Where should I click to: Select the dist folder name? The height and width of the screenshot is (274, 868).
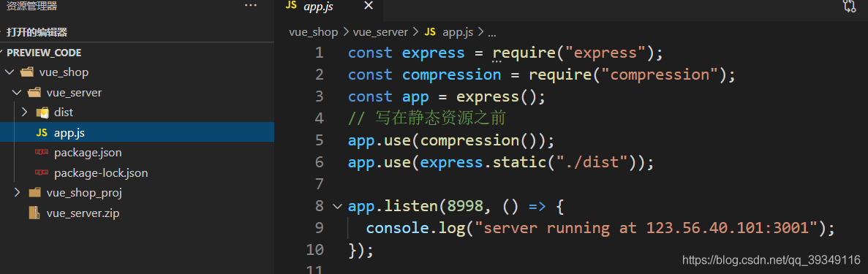tap(64, 113)
